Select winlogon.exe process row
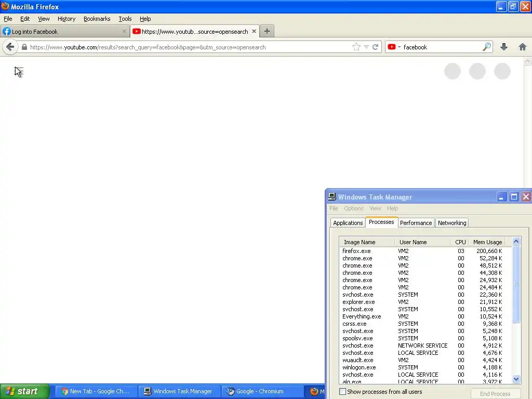The height and width of the screenshot is (399, 532). pos(426,367)
